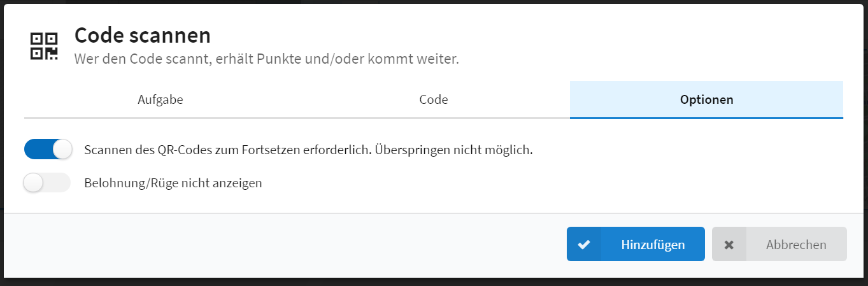Click the knob of the disabled switch
This screenshot has height=286, width=868.
click(x=32, y=183)
